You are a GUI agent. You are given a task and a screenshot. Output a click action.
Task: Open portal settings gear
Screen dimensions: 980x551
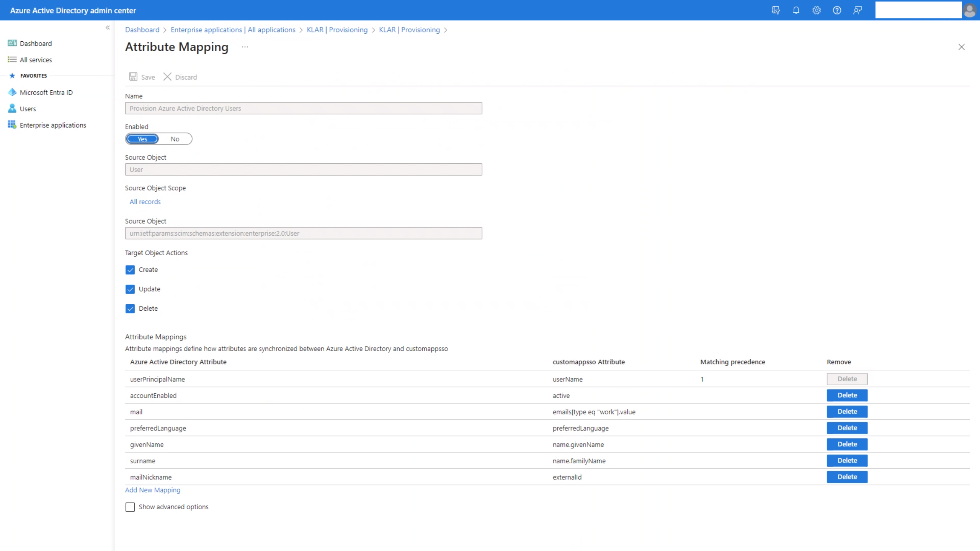[x=817, y=10]
